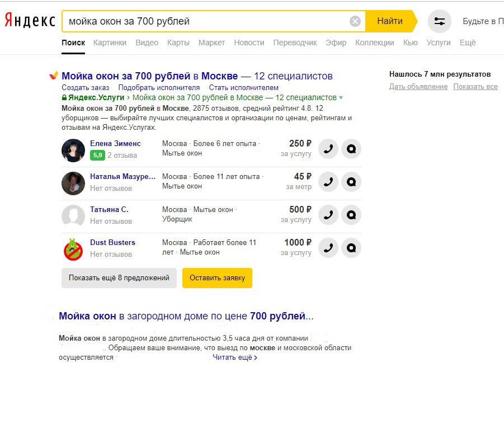Image resolution: width=504 pixels, height=433 pixels.
Task: Click the Стать исполнителем link
Action: point(244,87)
